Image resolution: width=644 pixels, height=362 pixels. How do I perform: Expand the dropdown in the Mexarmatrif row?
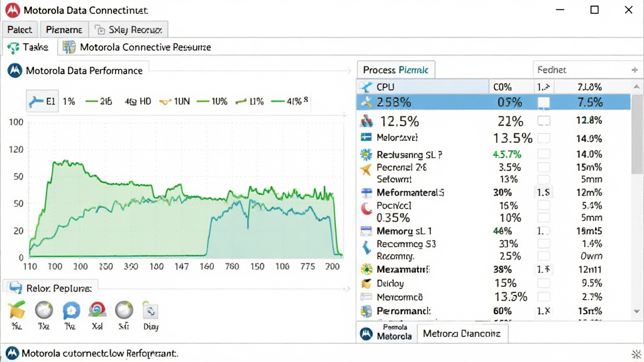tap(543, 269)
